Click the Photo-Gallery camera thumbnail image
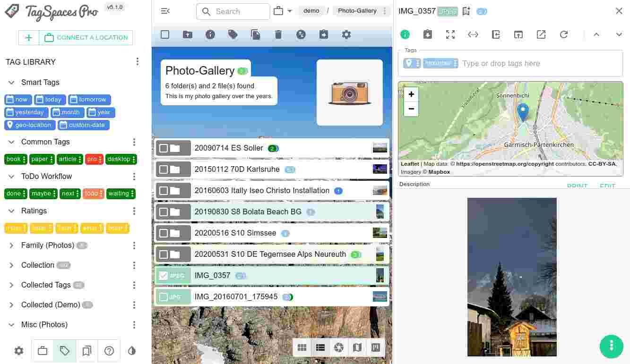 coord(350,93)
